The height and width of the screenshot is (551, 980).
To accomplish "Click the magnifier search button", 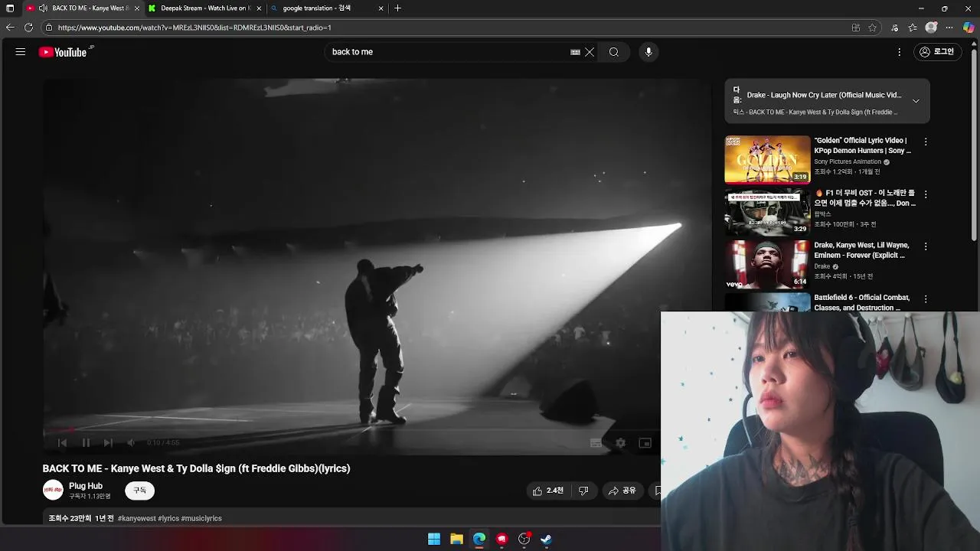I will pos(614,52).
